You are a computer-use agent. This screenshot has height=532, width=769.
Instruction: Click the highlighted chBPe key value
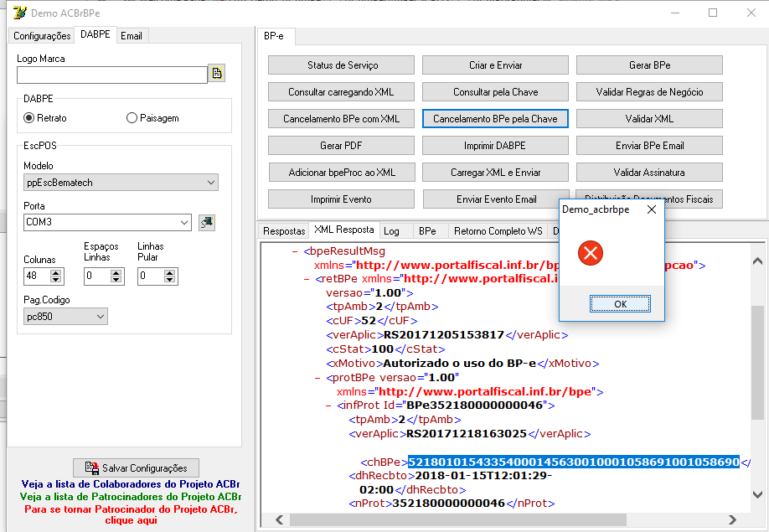click(x=573, y=462)
